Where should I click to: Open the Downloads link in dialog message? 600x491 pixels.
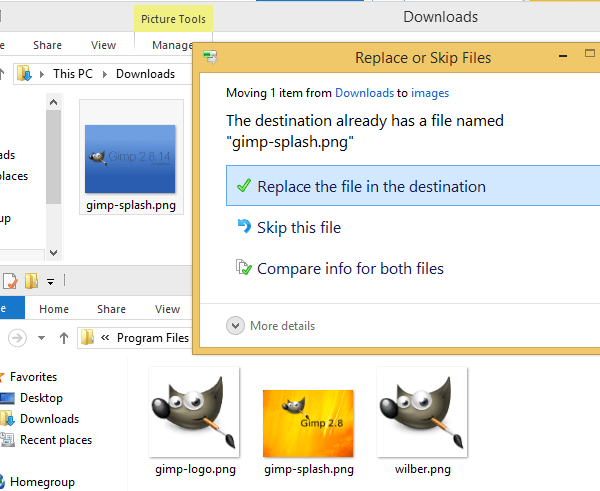[364, 93]
